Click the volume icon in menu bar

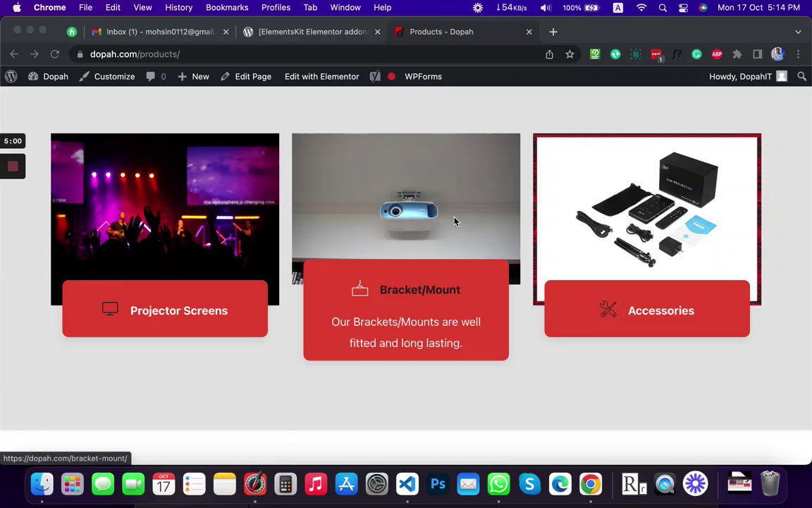[546, 7]
